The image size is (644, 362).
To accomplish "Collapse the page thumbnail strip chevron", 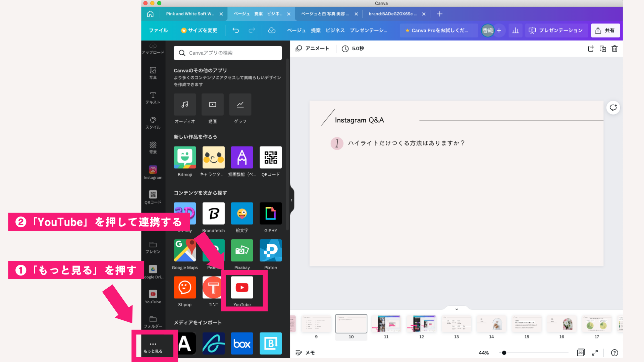I will [x=456, y=309].
